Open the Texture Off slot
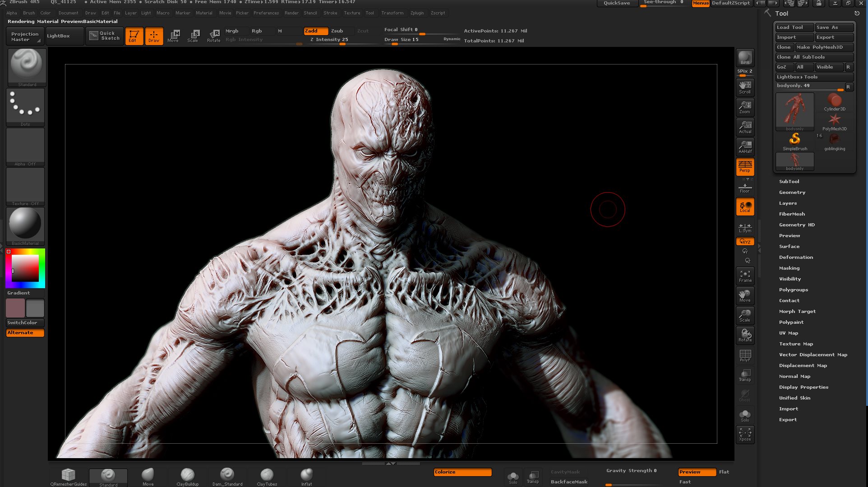Viewport: 868px width, 487px height. 25,186
